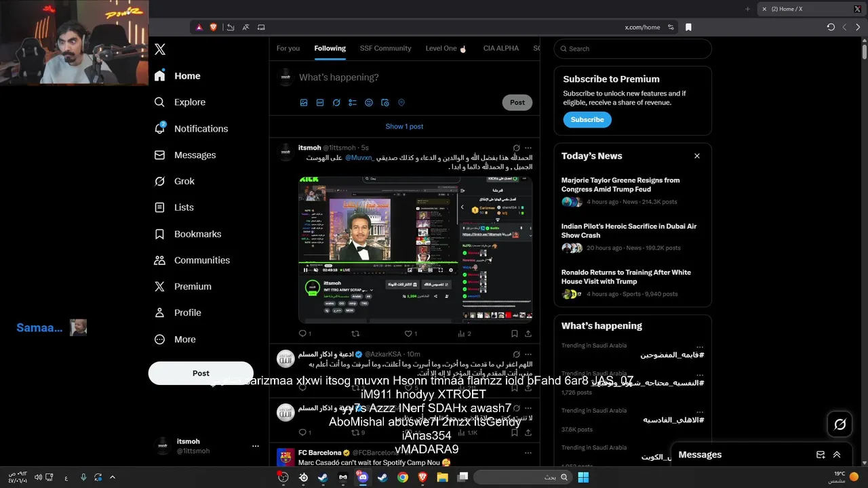Open Grok in the sidebar

[x=174, y=182]
